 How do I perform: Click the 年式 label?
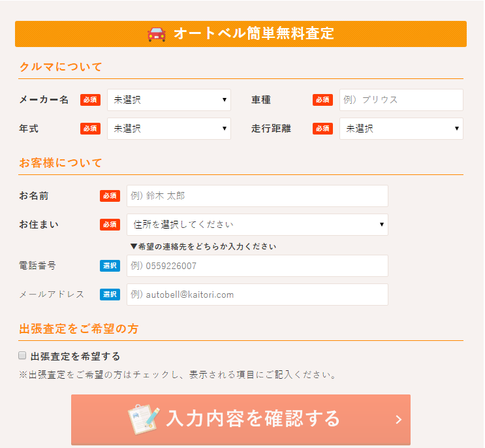click(29, 129)
